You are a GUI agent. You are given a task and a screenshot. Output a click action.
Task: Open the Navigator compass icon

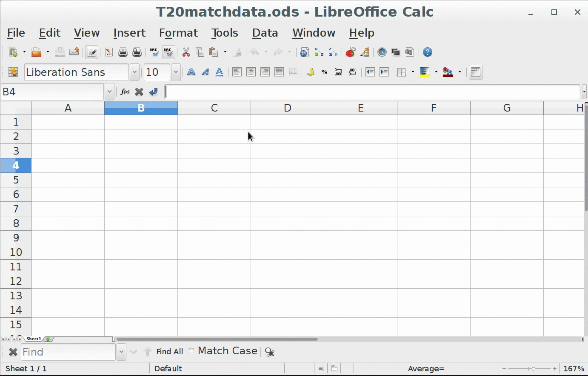coord(382,52)
